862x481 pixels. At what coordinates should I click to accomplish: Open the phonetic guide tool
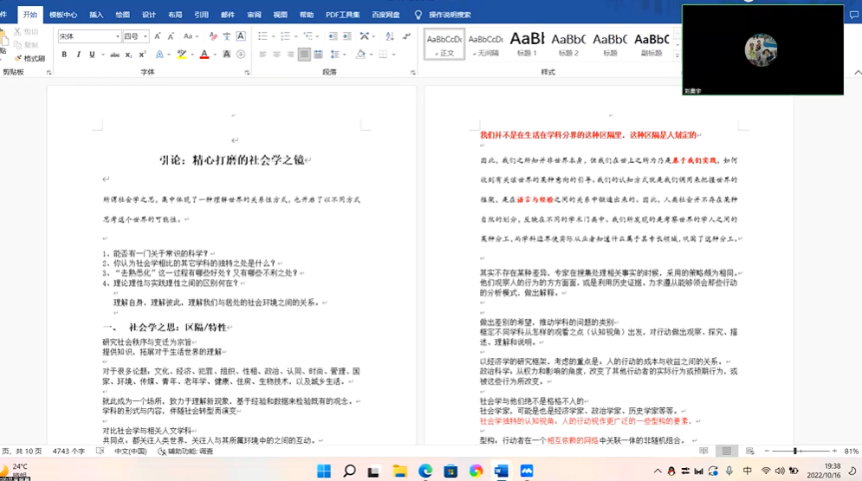[x=226, y=36]
